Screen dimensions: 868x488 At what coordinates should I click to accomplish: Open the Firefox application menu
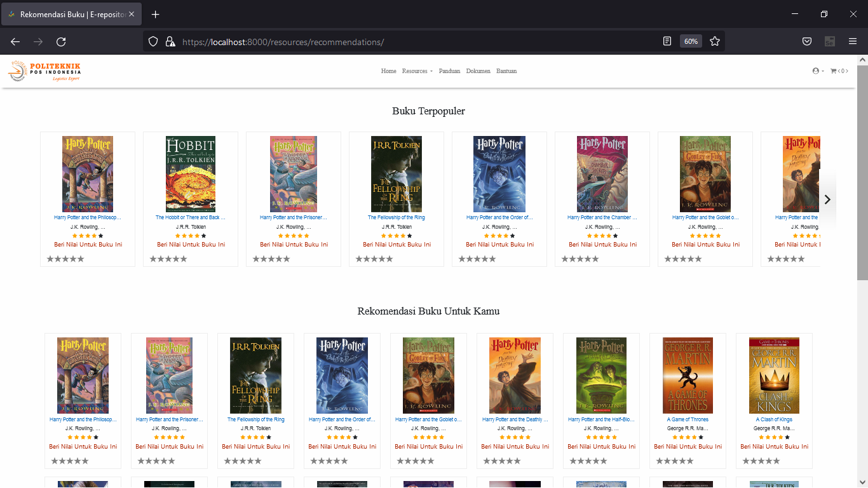pyautogui.click(x=853, y=41)
